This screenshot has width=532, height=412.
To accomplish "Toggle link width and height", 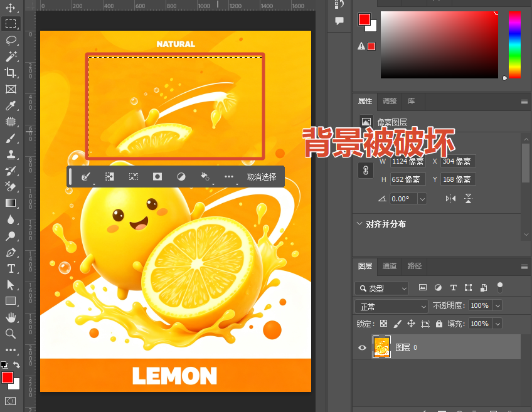I will pos(366,170).
